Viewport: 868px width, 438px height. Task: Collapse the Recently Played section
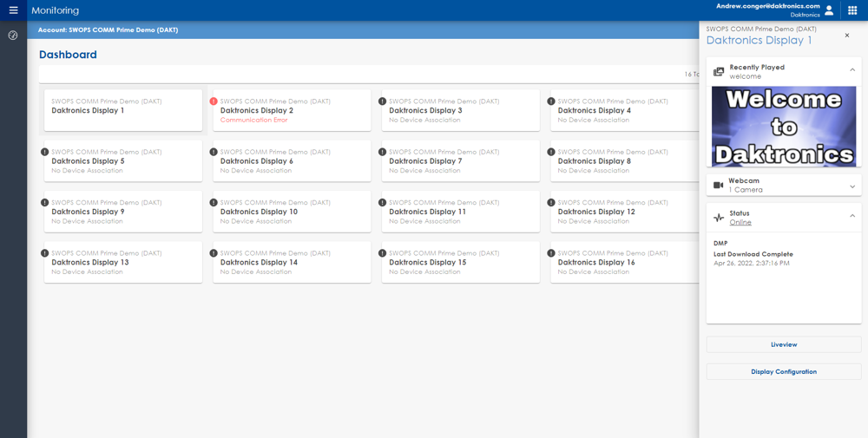click(x=852, y=70)
